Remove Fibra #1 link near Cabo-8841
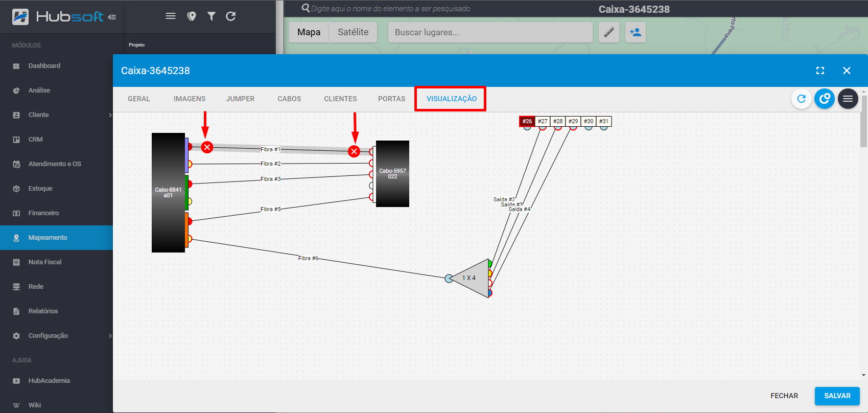 coord(207,147)
